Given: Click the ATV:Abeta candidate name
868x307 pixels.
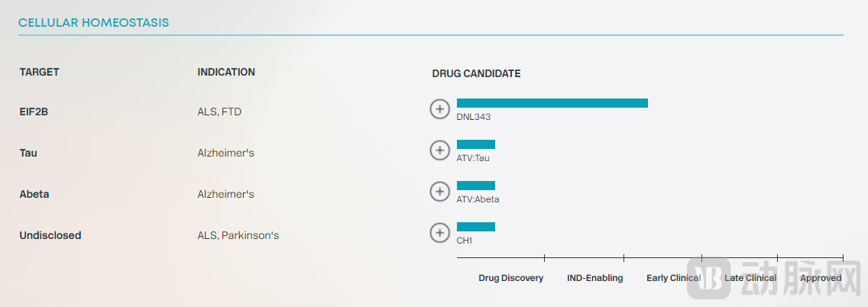Looking at the screenshot, I should [x=478, y=199].
